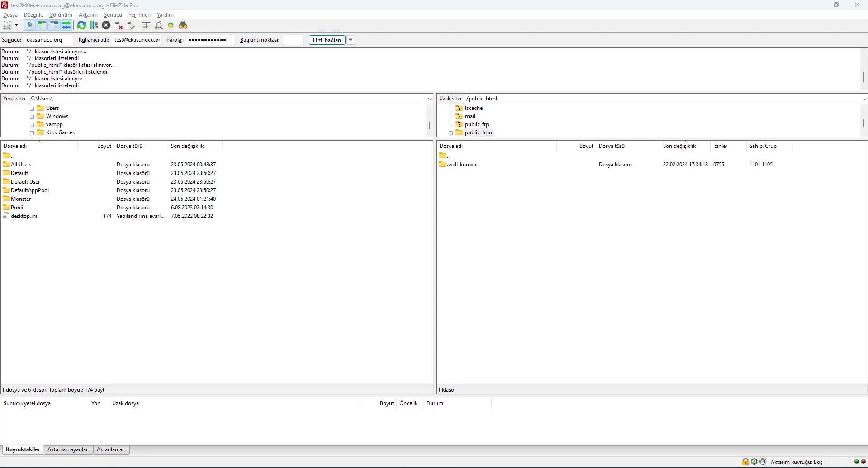Image resolution: width=868 pixels, height=468 pixels.
Task: Select public_ftp in remote tree
Action: pos(477,124)
